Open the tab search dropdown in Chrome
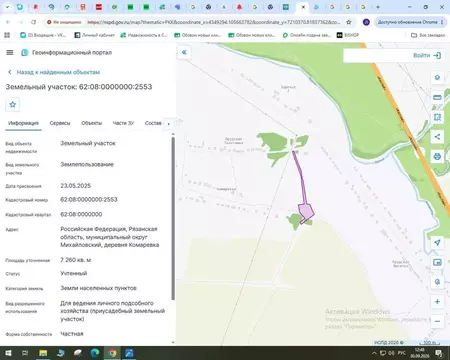Screen dimensions: 450x360 click(x=7, y=7)
